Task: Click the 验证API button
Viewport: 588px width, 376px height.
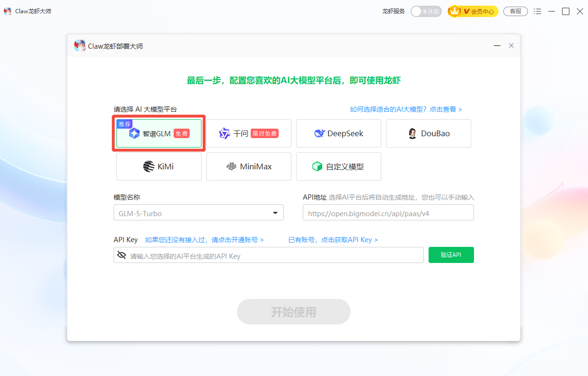Action: click(451, 254)
